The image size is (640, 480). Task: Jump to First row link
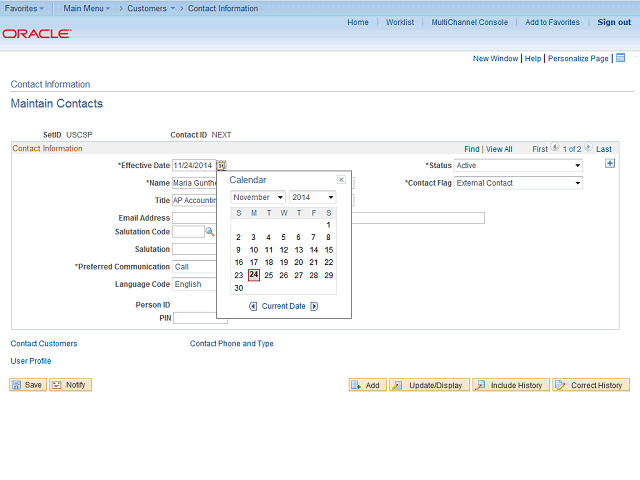pyautogui.click(x=540, y=149)
